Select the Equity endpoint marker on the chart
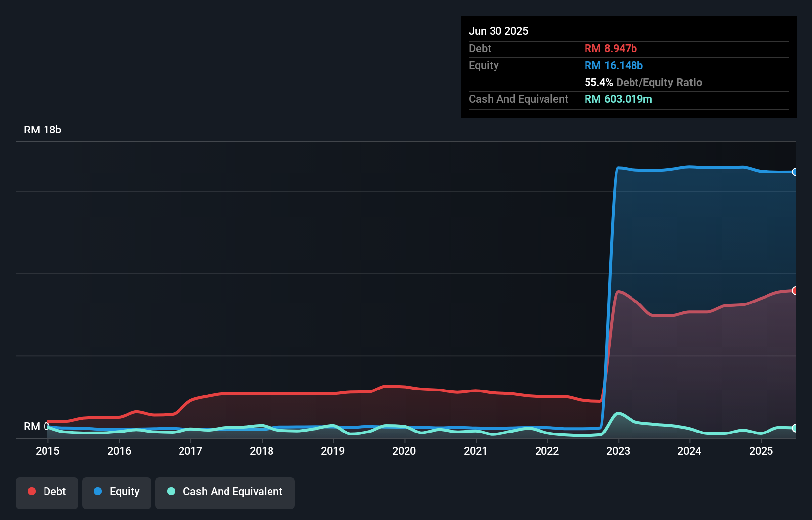Image resolution: width=812 pixels, height=520 pixels. 794,172
